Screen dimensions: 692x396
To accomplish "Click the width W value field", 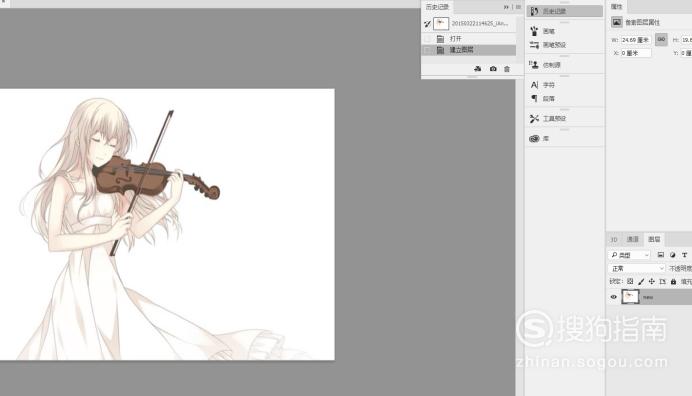I will tap(636, 40).
